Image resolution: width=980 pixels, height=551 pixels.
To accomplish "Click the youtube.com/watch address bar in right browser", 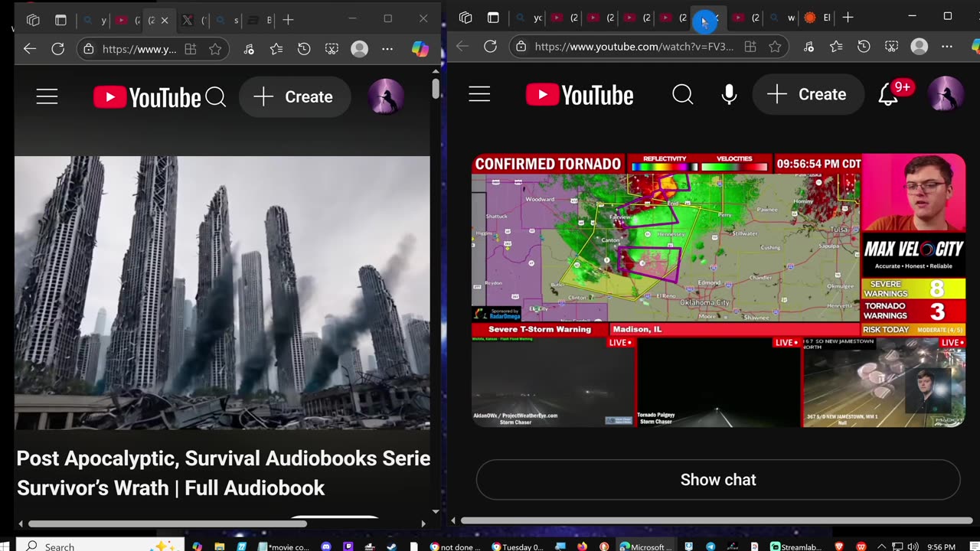I will pyautogui.click(x=634, y=47).
